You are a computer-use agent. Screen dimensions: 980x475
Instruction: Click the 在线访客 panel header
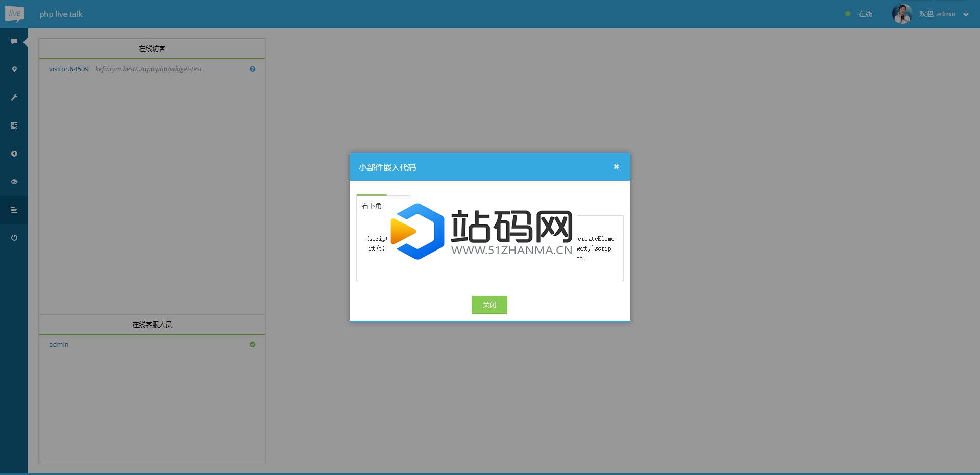click(152, 48)
